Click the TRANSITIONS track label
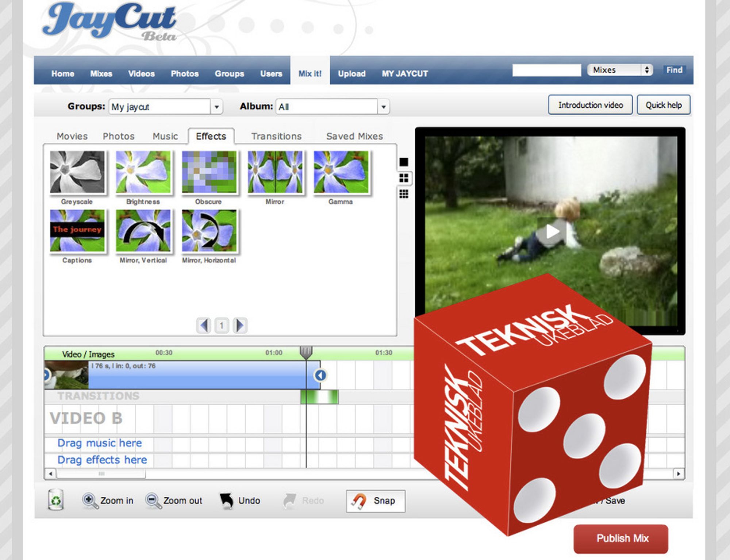Image resolution: width=730 pixels, height=560 pixels. [x=98, y=396]
